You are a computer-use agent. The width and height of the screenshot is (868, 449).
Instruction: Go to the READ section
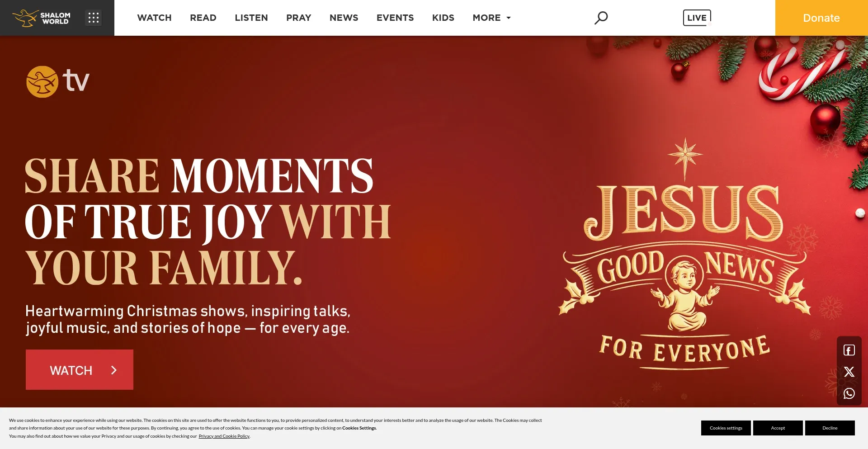pos(203,18)
